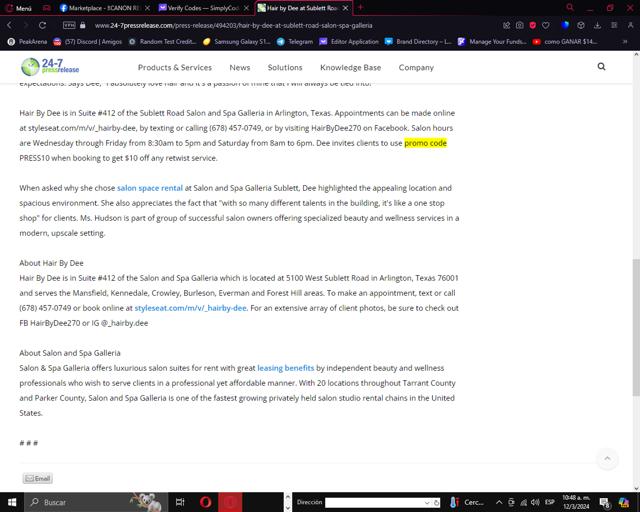Close the Verify Codes tab
640x512 pixels.
pyautogui.click(x=247, y=8)
